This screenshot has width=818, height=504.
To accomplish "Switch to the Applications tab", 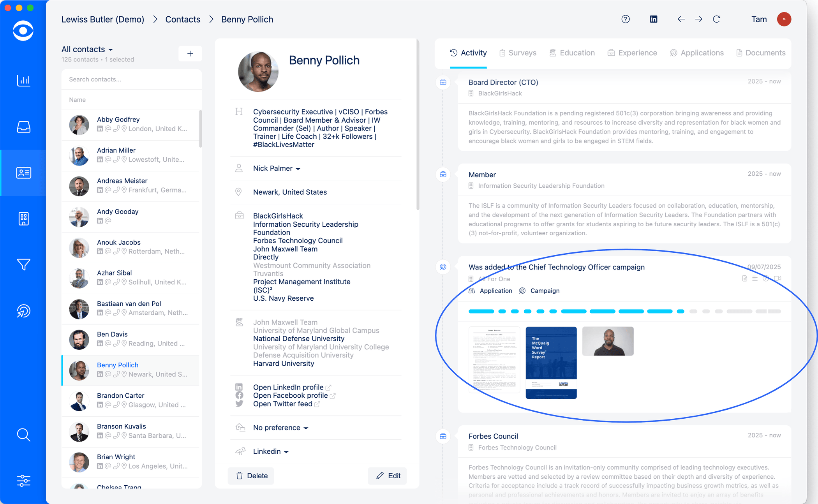I will click(697, 53).
